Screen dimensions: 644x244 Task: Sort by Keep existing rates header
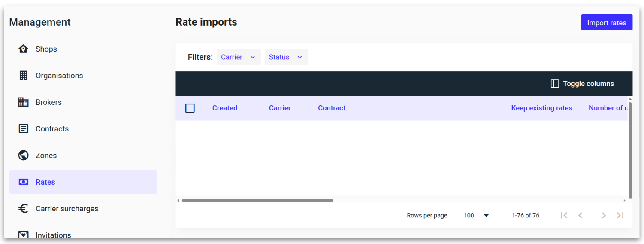pos(541,108)
